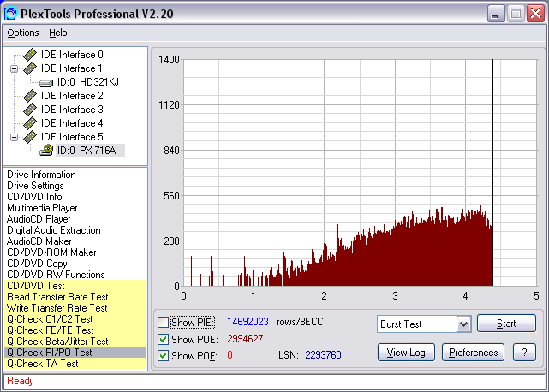
Task: Open Digital Audio Extraction
Action: [54, 230]
